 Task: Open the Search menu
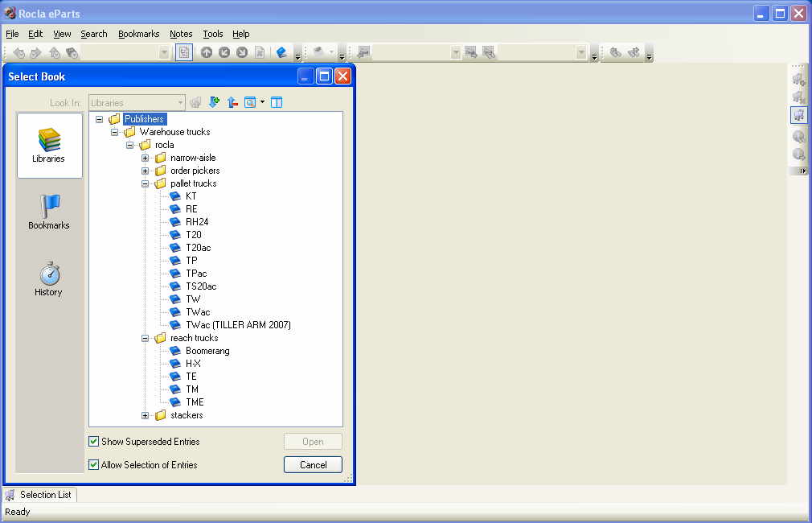(94, 34)
